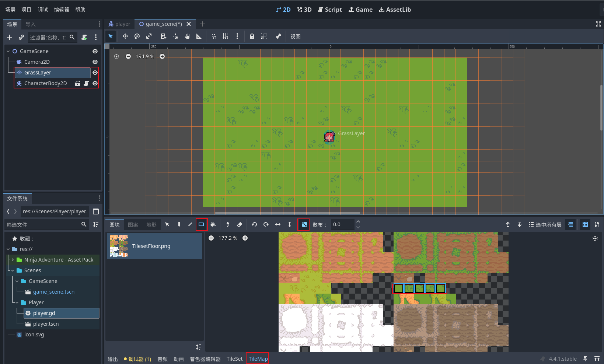The image size is (604, 364).
Task: Switch to the player scene tab
Action: coord(119,24)
